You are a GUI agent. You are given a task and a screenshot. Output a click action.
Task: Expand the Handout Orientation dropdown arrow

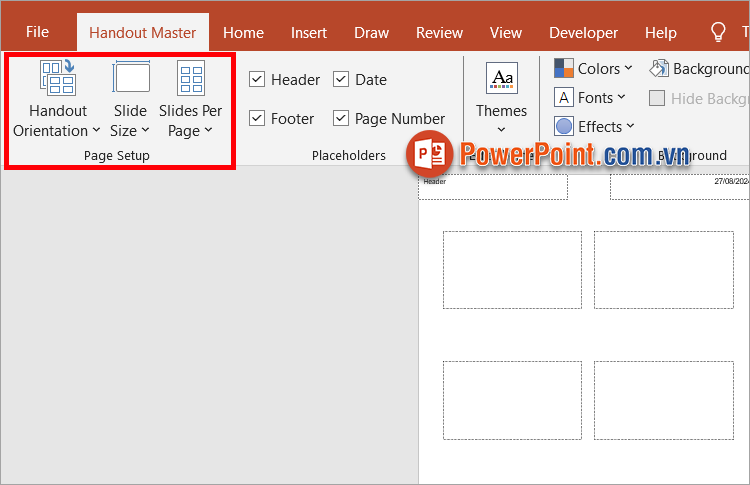click(96, 130)
